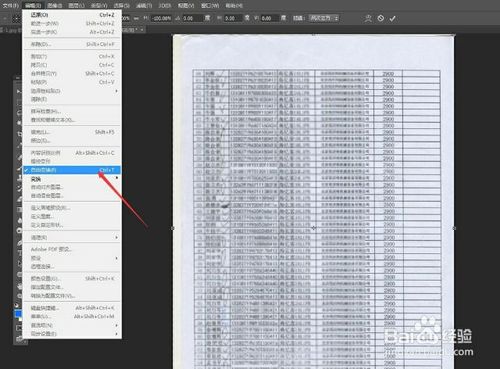Viewport: 500px width, 369px height.
Task: Open the 文件(F) menu
Action: pos(11,5)
